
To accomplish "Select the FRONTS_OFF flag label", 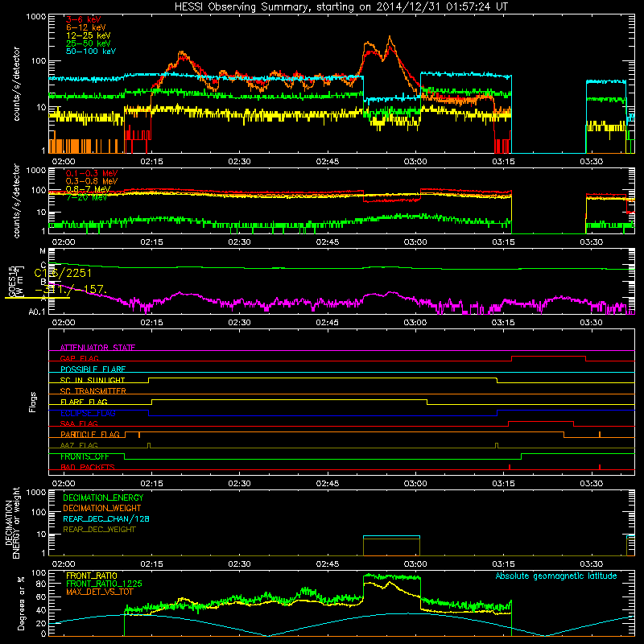I will (85, 456).
